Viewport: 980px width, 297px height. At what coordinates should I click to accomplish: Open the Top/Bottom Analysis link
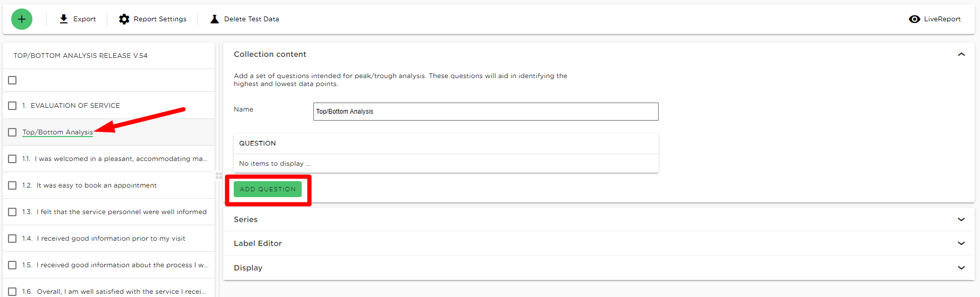pyautogui.click(x=57, y=132)
